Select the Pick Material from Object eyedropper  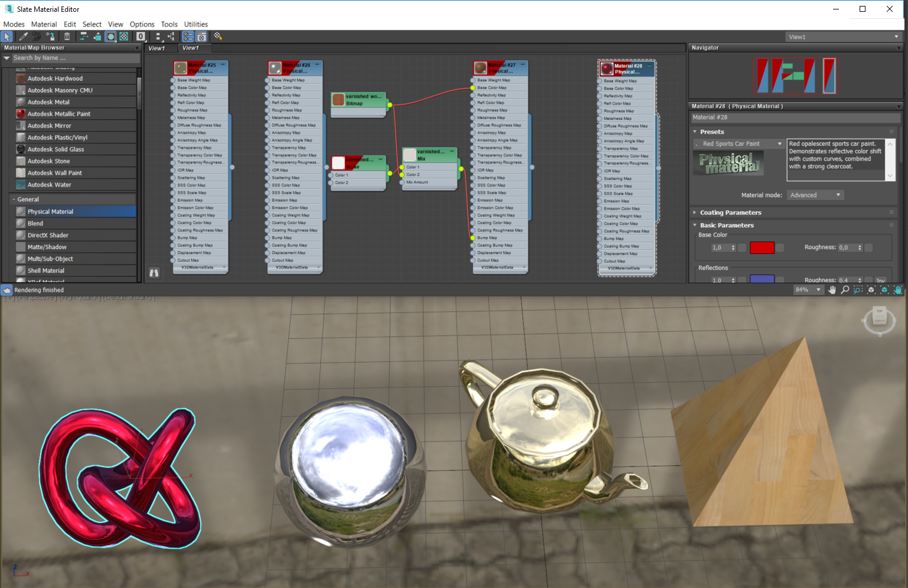24,36
